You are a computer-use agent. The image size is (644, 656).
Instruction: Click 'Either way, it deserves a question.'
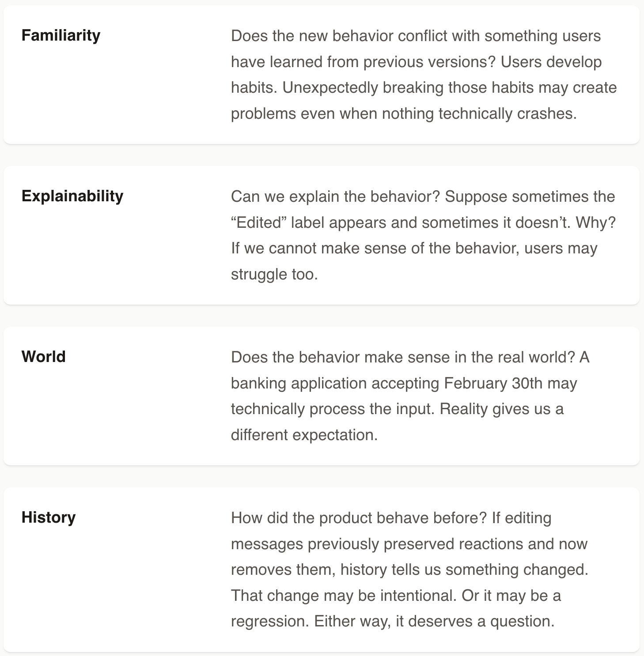click(434, 622)
